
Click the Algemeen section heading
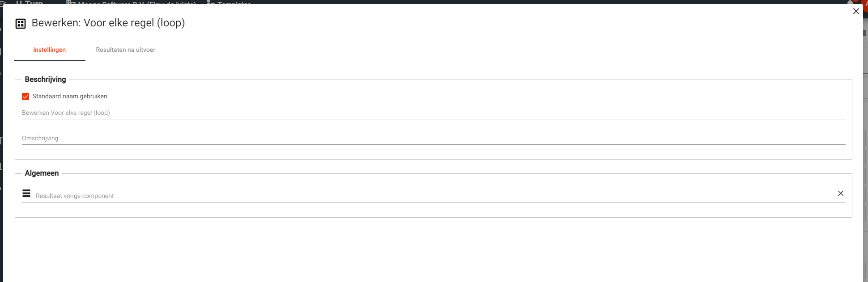coord(42,173)
